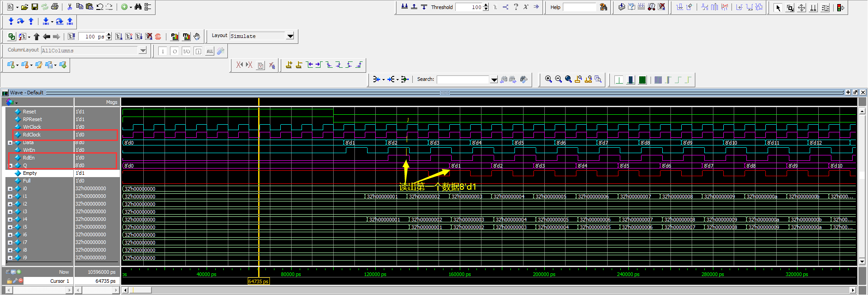Click the yellow cursor marker at 64735 ps
Screen dimensions: 868x295
point(259,281)
